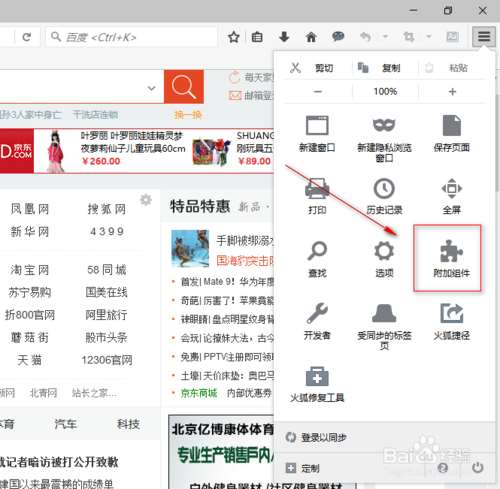The image size is (500, 489).
Task: Click the Baidu search input field
Action: (132, 37)
